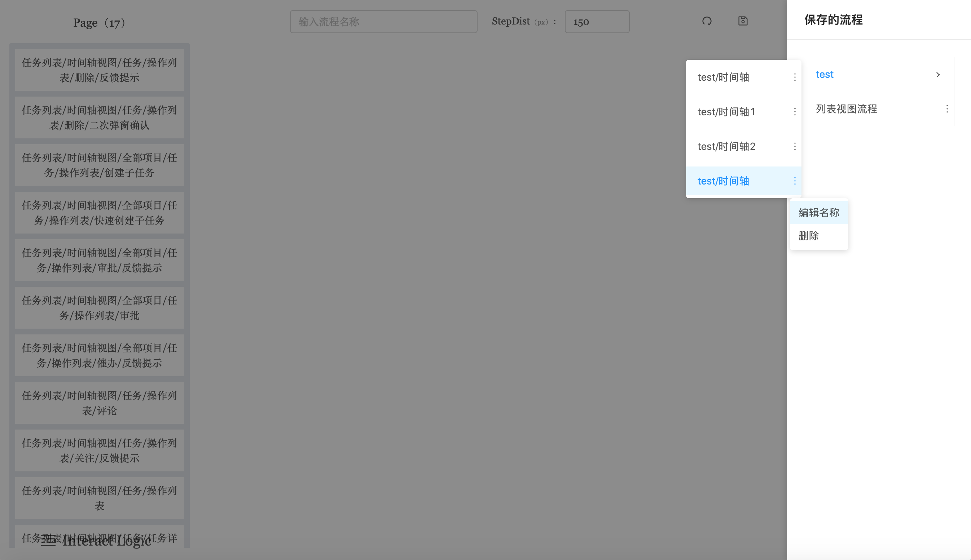The height and width of the screenshot is (560, 971).
Task: Select page ending with 删除/二次弹窗确认
Action: [x=99, y=118]
